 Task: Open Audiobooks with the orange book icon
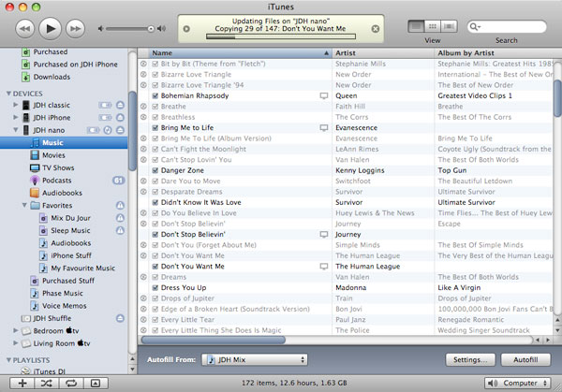point(62,193)
